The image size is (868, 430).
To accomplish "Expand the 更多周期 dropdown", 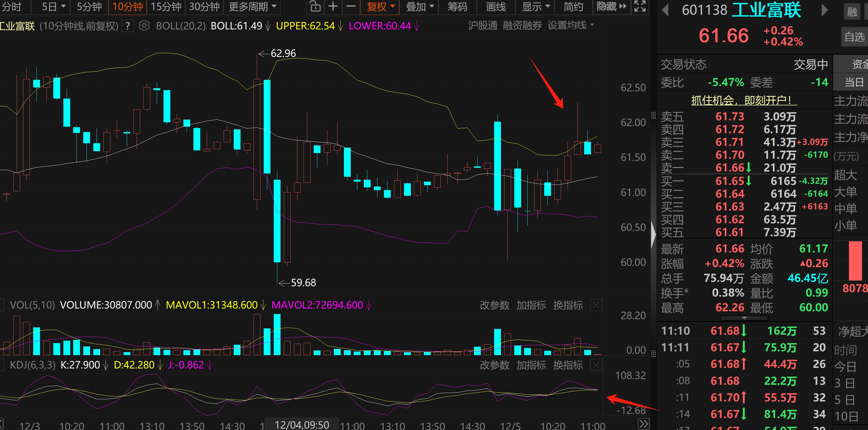I will click(253, 7).
